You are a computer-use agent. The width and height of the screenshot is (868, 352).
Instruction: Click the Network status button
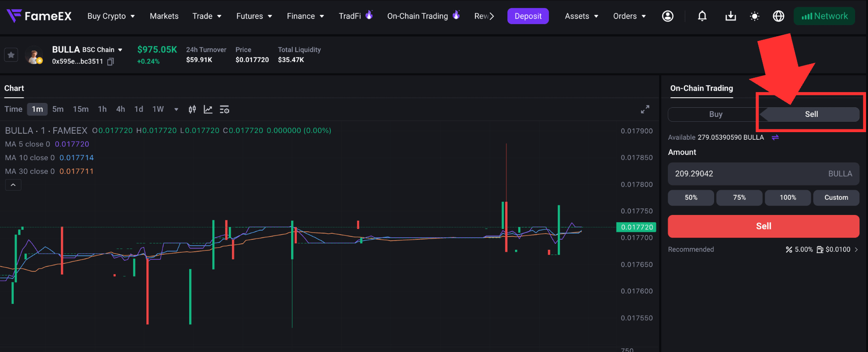tap(824, 16)
